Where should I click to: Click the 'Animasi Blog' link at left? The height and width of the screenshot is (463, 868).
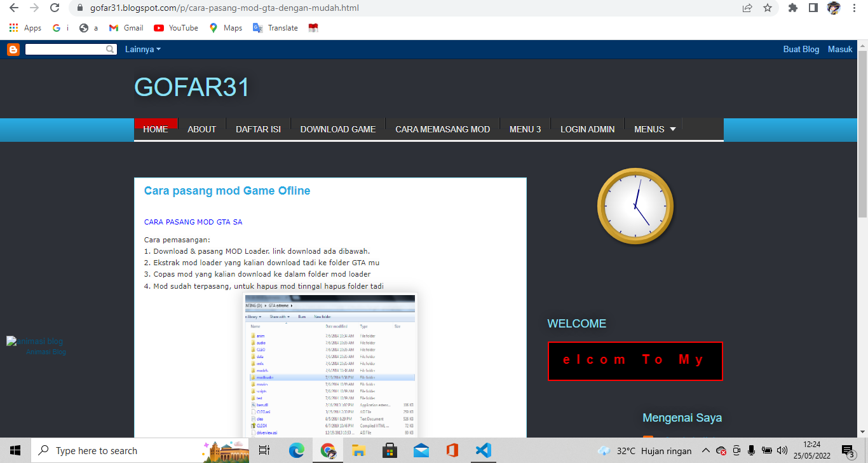(46, 352)
